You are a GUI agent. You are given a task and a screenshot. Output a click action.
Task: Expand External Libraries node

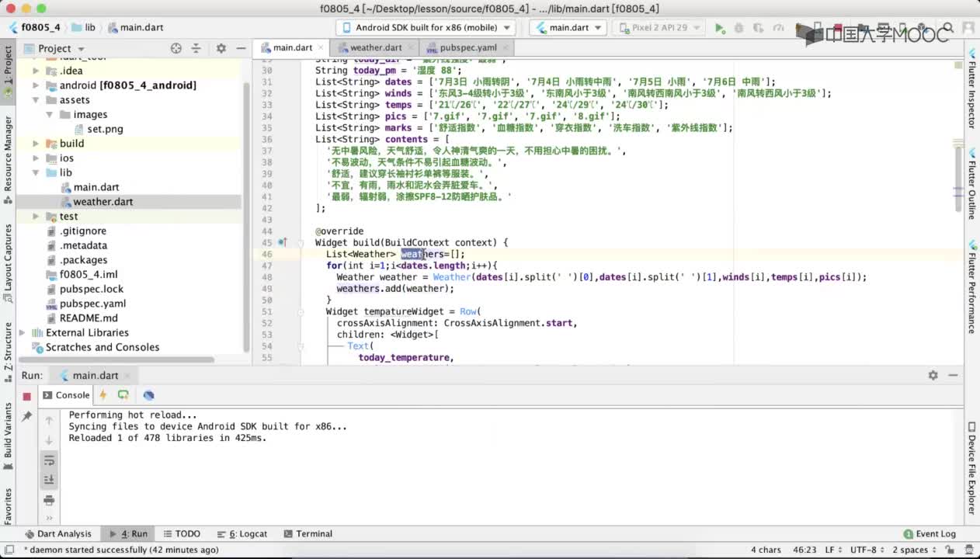[x=23, y=333]
